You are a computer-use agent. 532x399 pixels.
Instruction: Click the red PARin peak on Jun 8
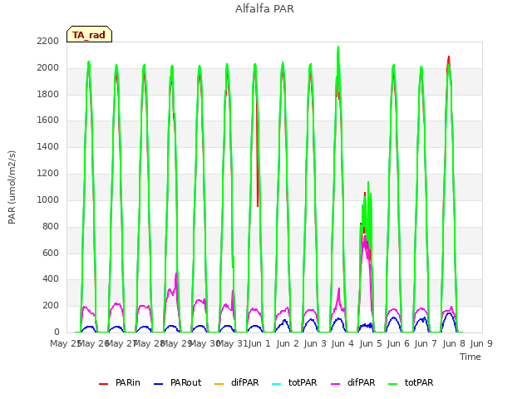[449, 57]
